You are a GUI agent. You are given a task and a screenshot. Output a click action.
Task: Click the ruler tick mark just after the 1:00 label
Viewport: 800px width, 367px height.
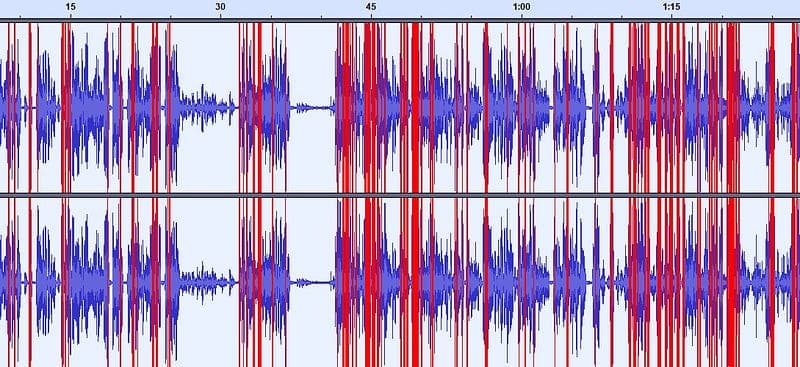pos(571,17)
